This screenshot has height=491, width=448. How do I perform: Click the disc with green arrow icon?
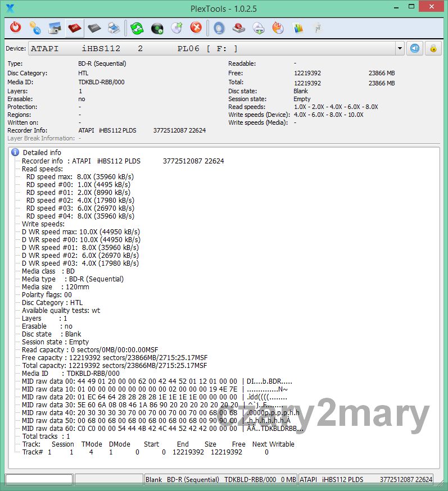pyautogui.click(x=177, y=28)
